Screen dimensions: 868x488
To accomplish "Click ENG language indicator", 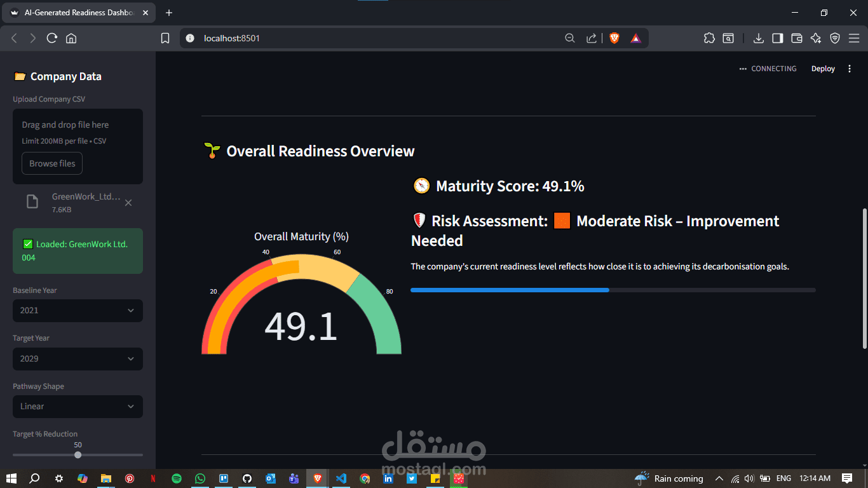I will (783, 478).
